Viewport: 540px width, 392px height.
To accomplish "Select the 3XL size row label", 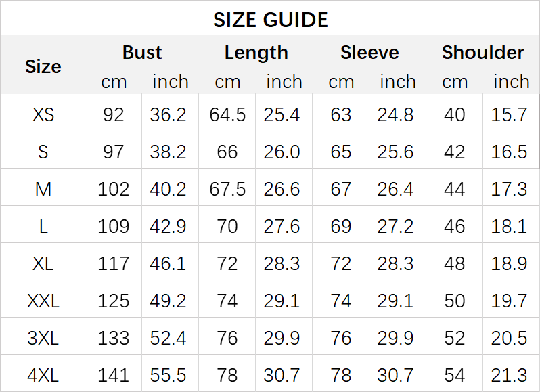I will (43, 337).
